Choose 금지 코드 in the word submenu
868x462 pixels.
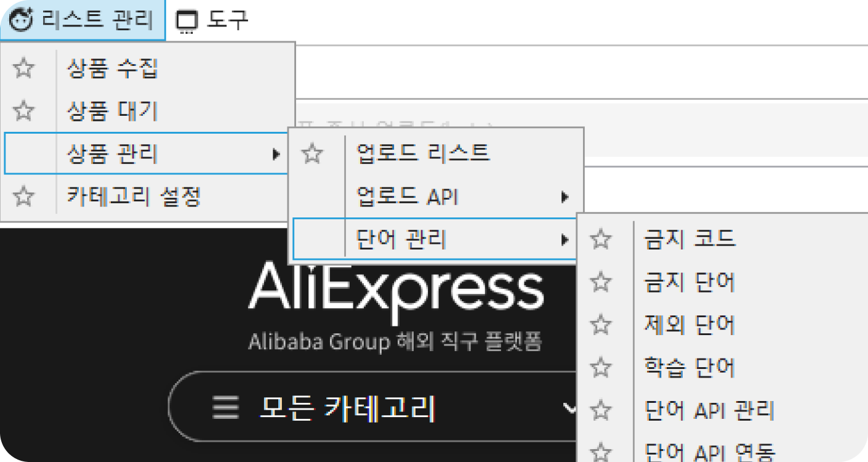pos(689,238)
